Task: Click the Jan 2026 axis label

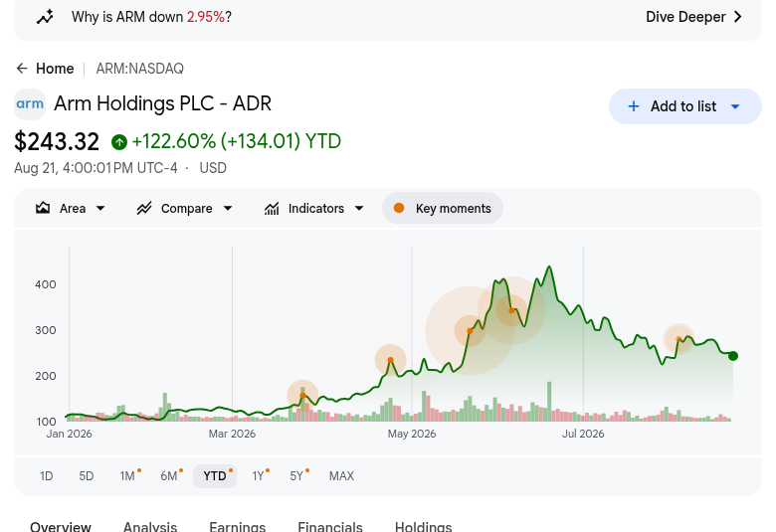Action: tap(70, 434)
